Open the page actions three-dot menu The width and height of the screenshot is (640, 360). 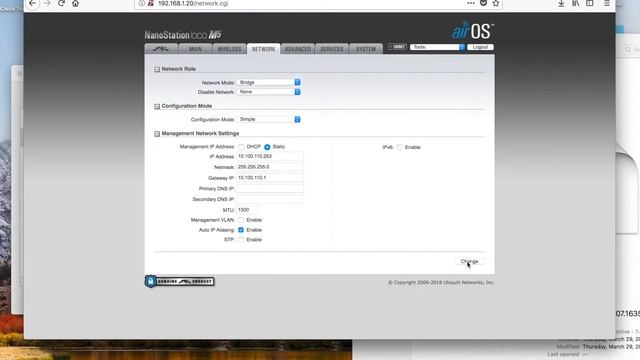[471, 3]
